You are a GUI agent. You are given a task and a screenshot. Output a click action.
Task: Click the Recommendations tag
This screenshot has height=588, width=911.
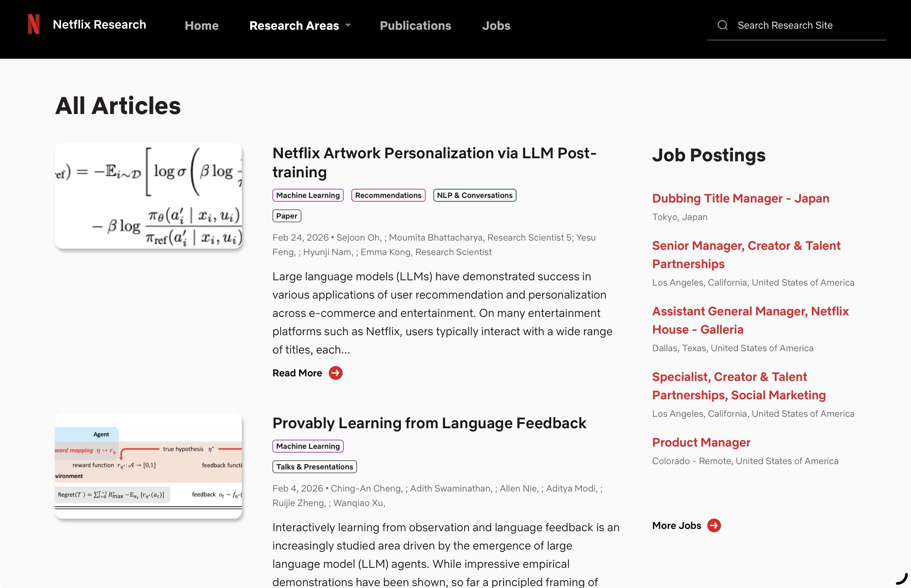[x=388, y=195]
